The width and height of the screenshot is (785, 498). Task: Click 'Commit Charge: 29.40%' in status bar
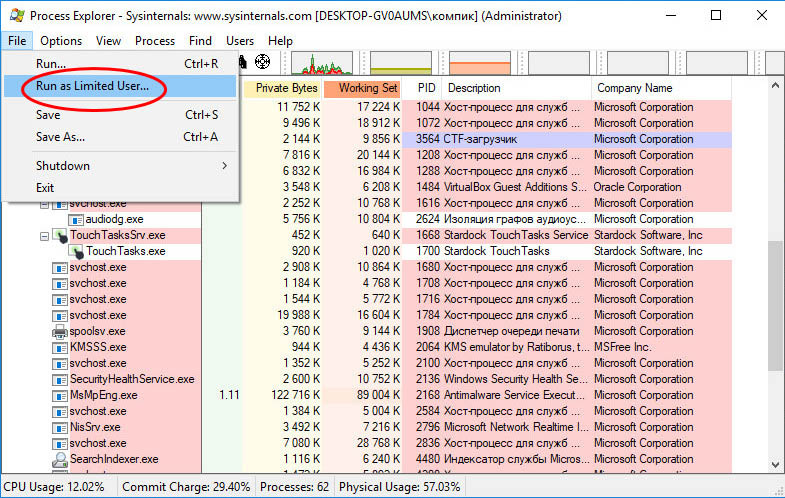pyautogui.click(x=186, y=487)
